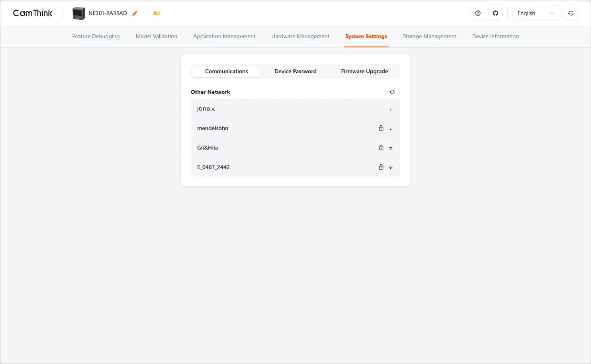Image resolution: width=591 pixels, height=364 pixels.
Task: Click the yellow battery status icon
Action: click(x=157, y=13)
